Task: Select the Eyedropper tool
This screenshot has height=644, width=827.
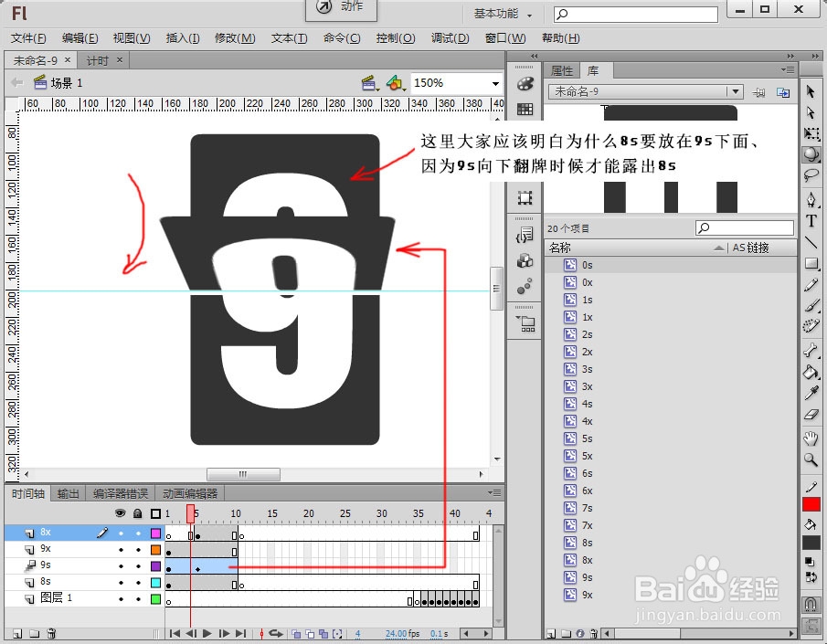Action: (x=811, y=393)
